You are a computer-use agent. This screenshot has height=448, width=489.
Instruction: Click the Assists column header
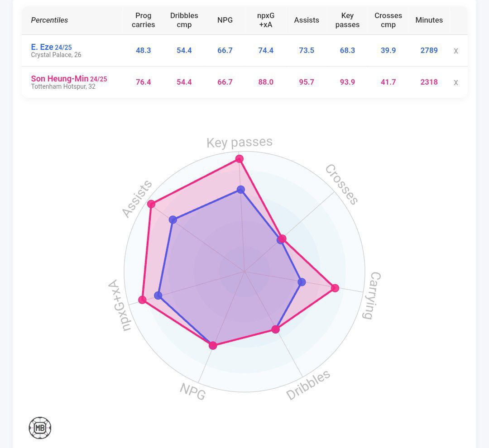(x=307, y=20)
